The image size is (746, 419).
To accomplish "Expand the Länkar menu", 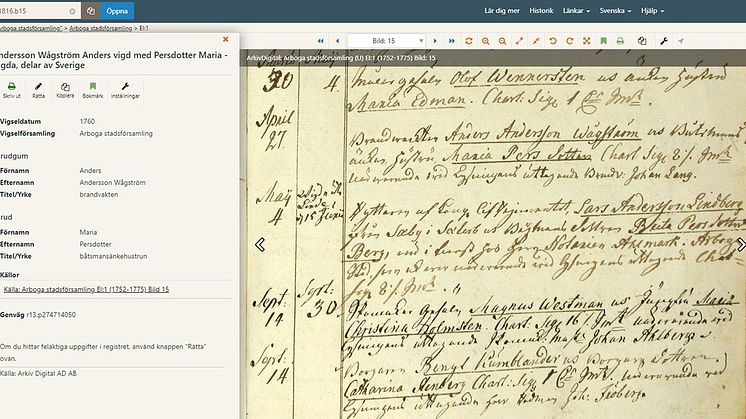I will pyautogui.click(x=576, y=10).
